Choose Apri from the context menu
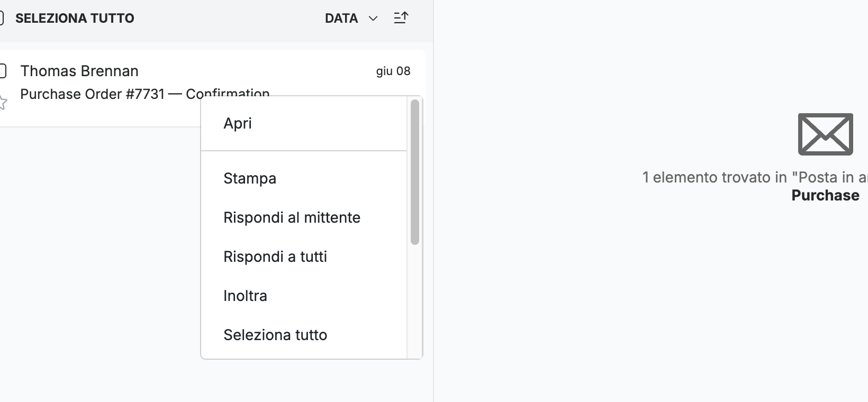The height and width of the screenshot is (402, 868). (x=304, y=123)
